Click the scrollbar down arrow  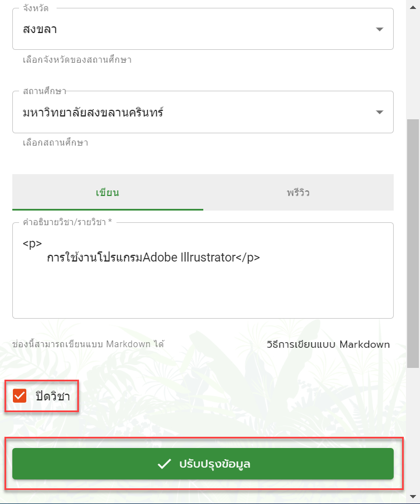tap(413, 497)
